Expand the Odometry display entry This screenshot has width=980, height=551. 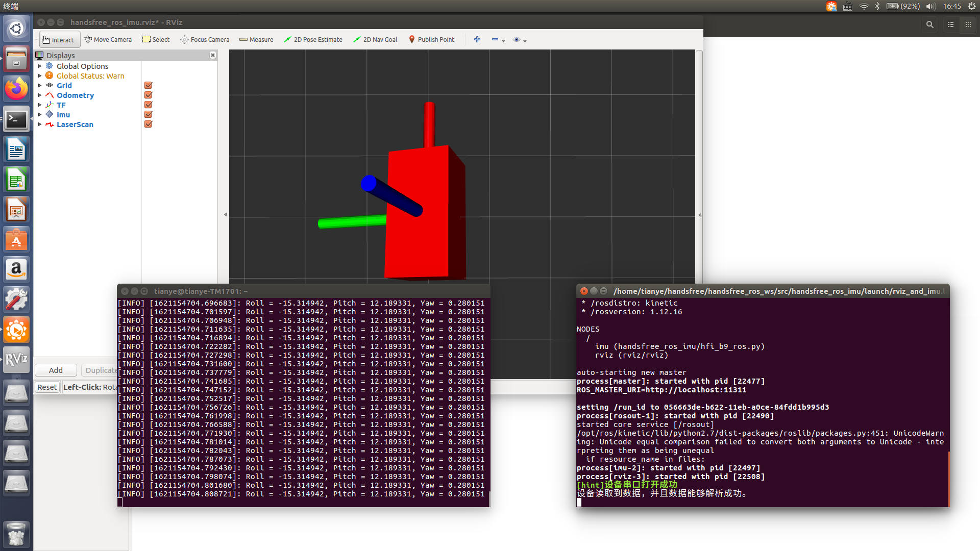tap(40, 95)
